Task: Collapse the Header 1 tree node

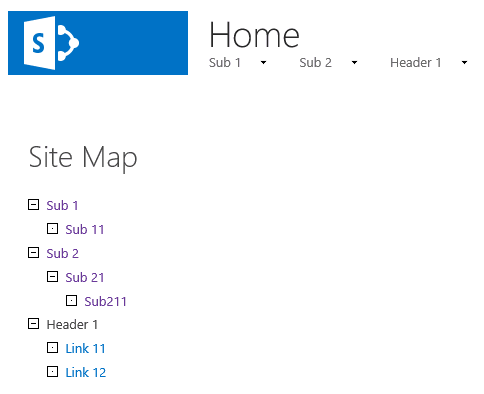Action: click(33, 324)
